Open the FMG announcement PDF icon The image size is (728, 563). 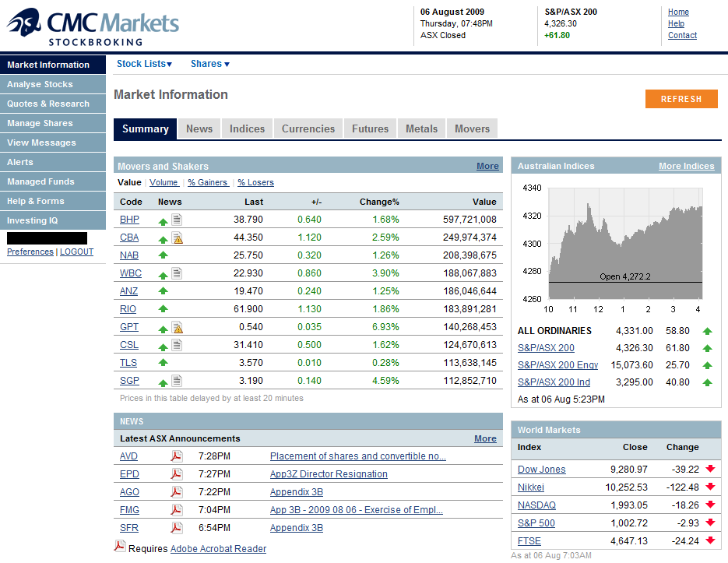click(176, 509)
